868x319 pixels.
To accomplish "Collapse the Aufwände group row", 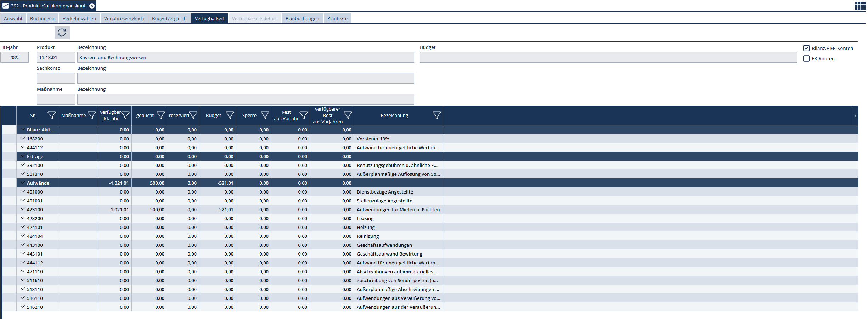I will click(23, 183).
